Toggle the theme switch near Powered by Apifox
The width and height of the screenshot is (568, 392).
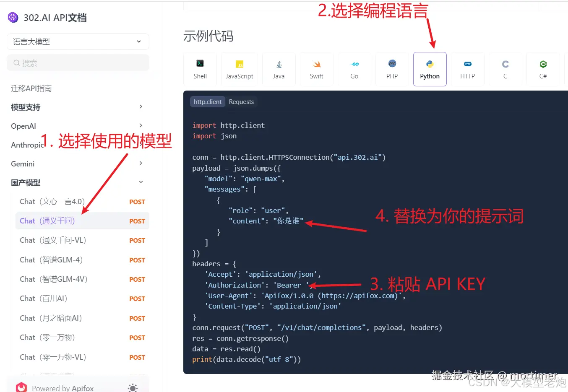[x=133, y=388]
